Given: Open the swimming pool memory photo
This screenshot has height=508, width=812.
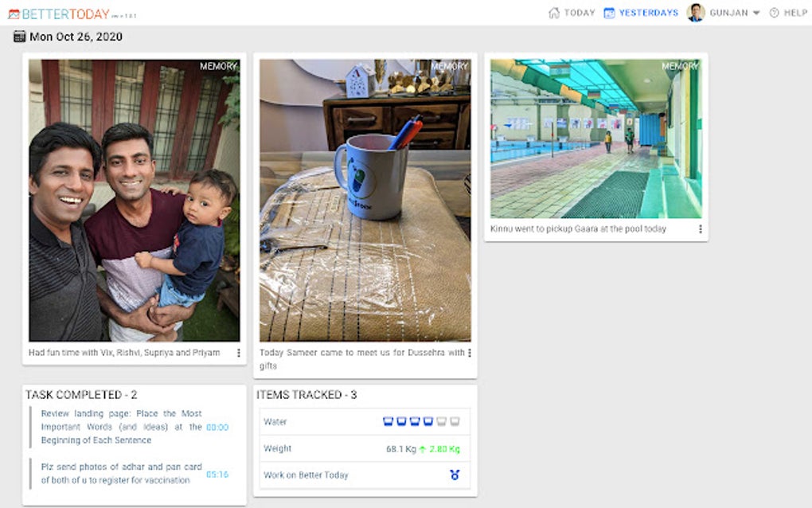Looking at the screenshot, I should click(x=596, y=139).
